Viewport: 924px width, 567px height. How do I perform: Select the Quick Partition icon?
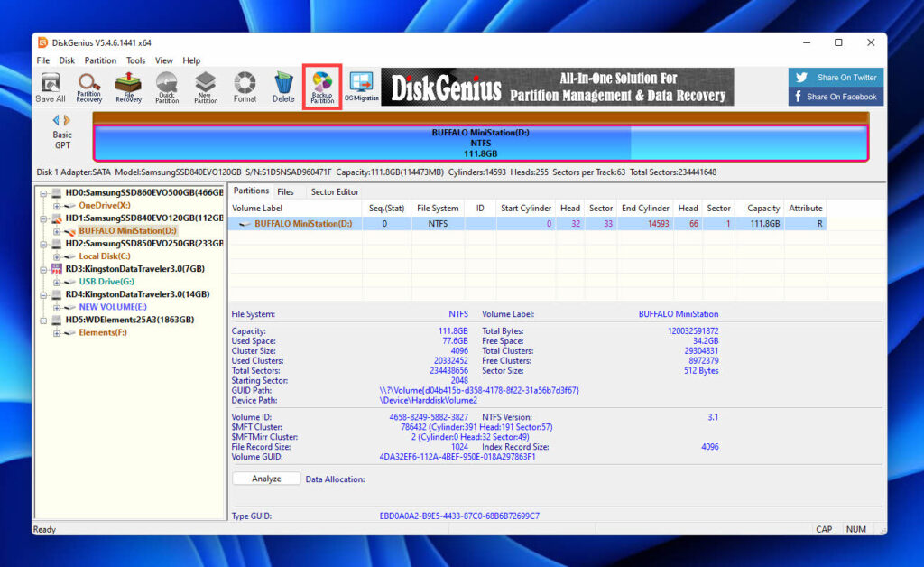[167, 87]
